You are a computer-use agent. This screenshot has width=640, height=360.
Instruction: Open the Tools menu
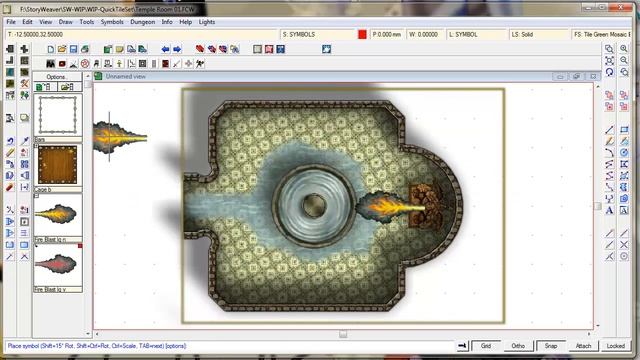[x=87, y=22]
